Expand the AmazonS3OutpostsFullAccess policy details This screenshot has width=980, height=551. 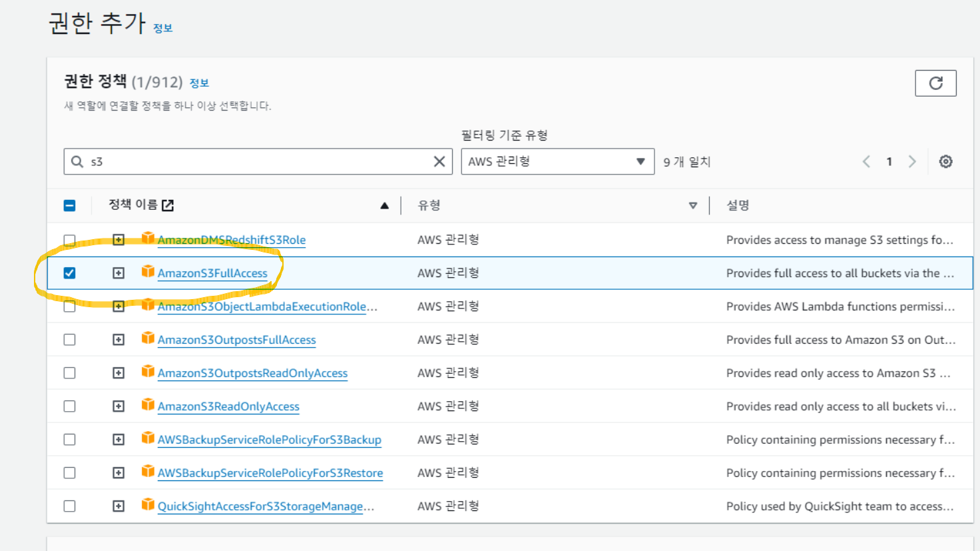click(119, 340)
